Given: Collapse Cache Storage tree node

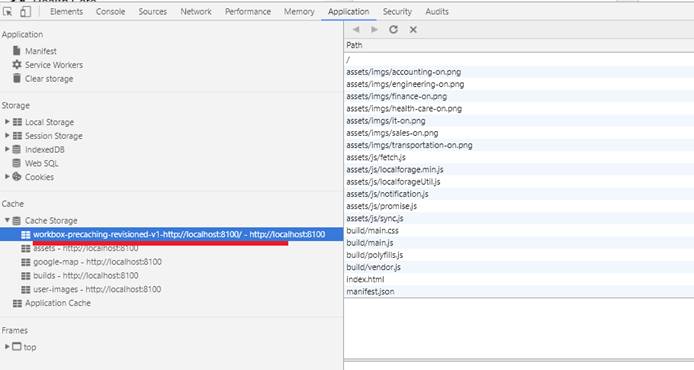Looking at the screenshot, I should [7, 220].
